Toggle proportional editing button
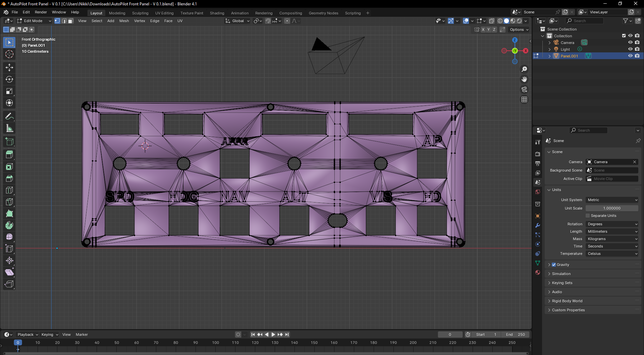This screenshot has width=644, height=355. click(x=287, y=21)
